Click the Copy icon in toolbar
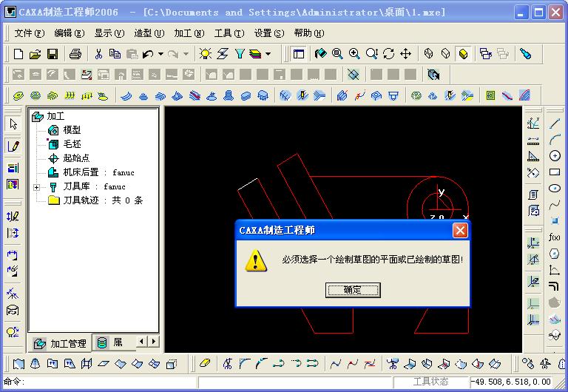 [x=115, y=54]
